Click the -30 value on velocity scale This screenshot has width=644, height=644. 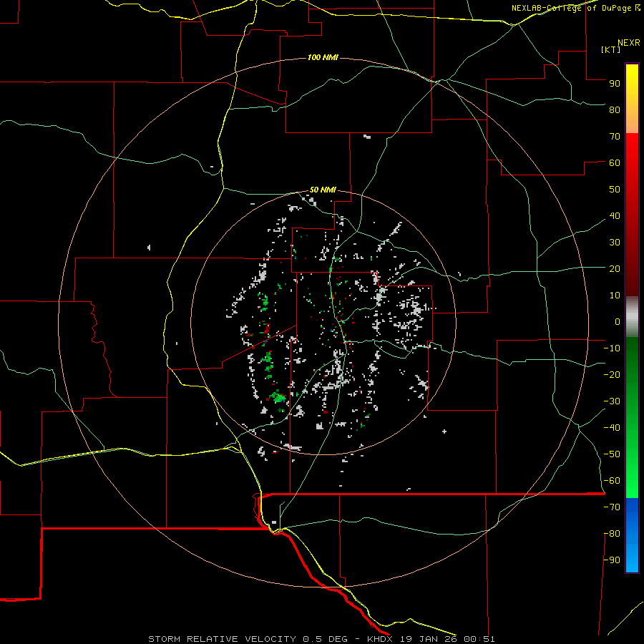[612, 401]
